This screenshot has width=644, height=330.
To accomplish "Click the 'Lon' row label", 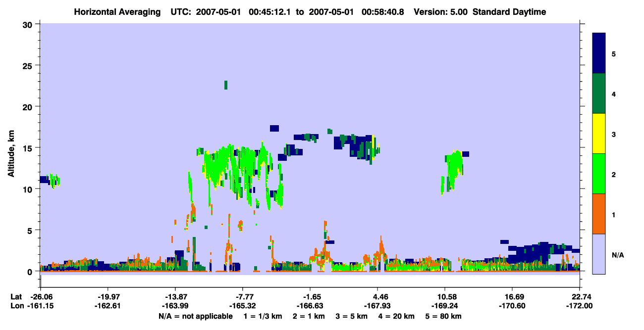I will 16,306.
